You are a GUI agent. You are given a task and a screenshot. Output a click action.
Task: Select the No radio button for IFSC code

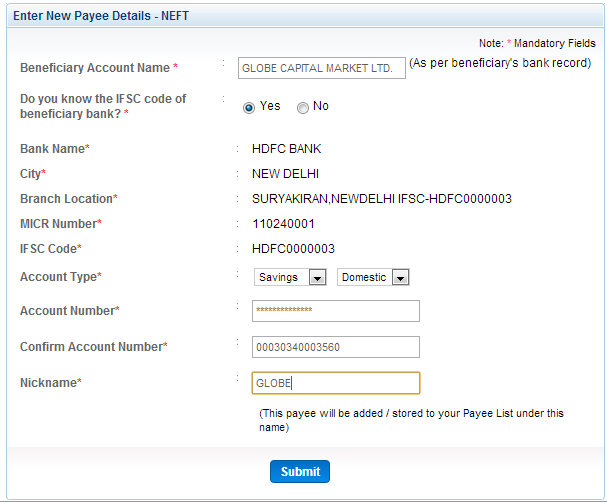(302, 108)
